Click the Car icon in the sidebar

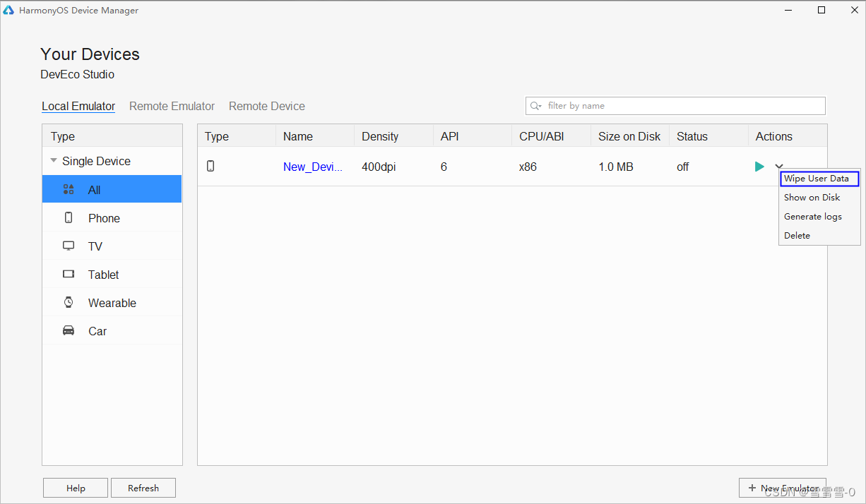pos(69,330)
